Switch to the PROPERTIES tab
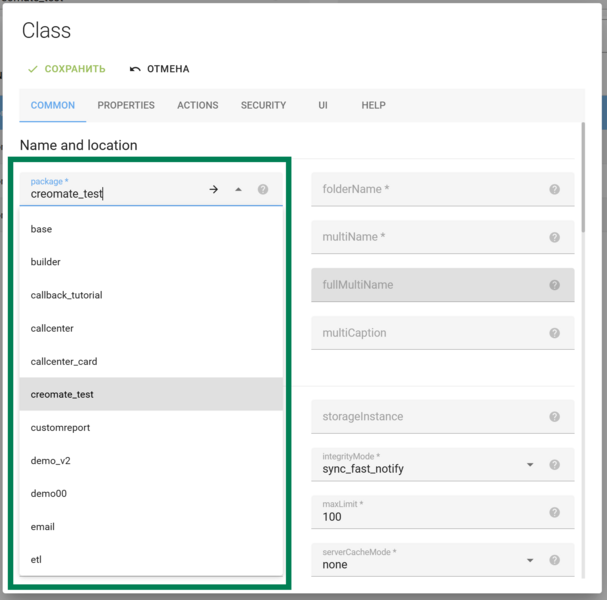The height and width of the screenshot is (600, 607). click(x=126, y=105)
